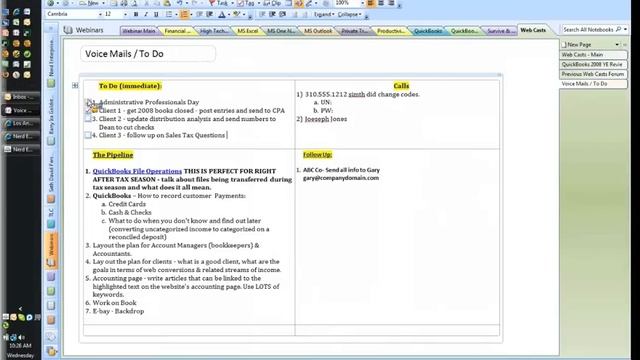Screen dimensions: 640x360
Task: Click the 'Calls' heading text
Action: point(401,86)
